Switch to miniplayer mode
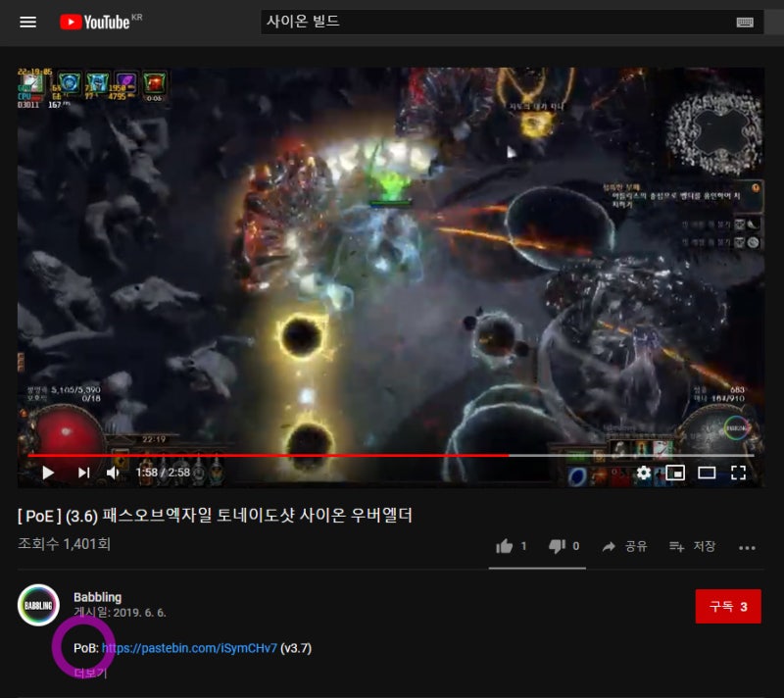The height and width of the screenshot is (698, 784). pos(674,473)
